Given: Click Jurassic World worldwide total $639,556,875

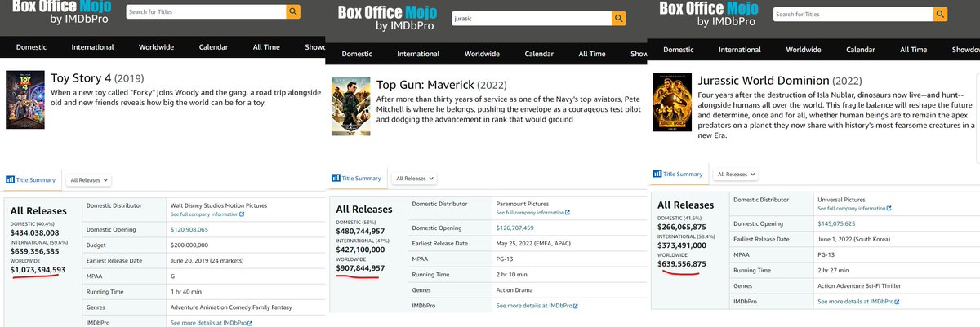Looking at the screenshot, I should pyautogui.click(x=683, y=265).
